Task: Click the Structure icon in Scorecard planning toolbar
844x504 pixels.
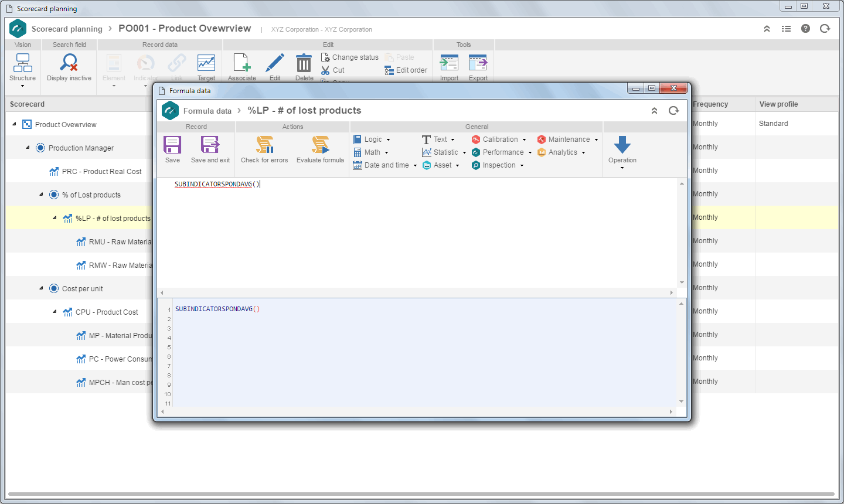Action: (x=23, y=63)
